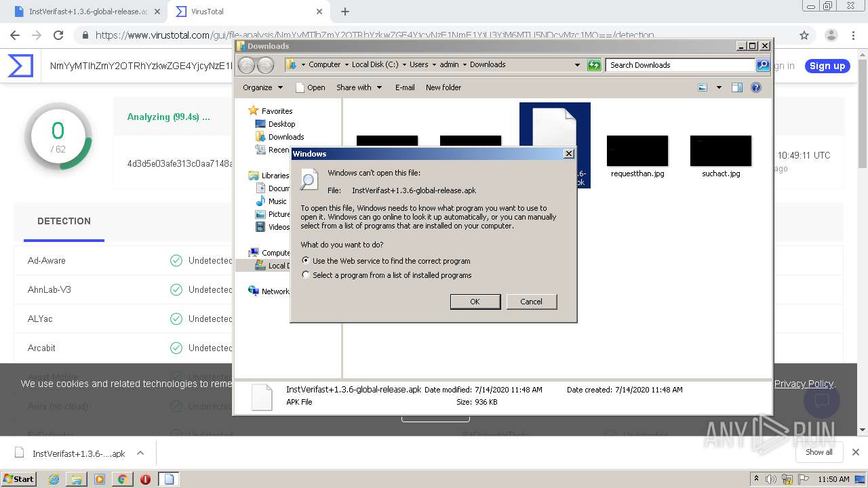This screenshot has height=488, width=868.
Task: Click Show all downloads button
Action: [818, 452]
